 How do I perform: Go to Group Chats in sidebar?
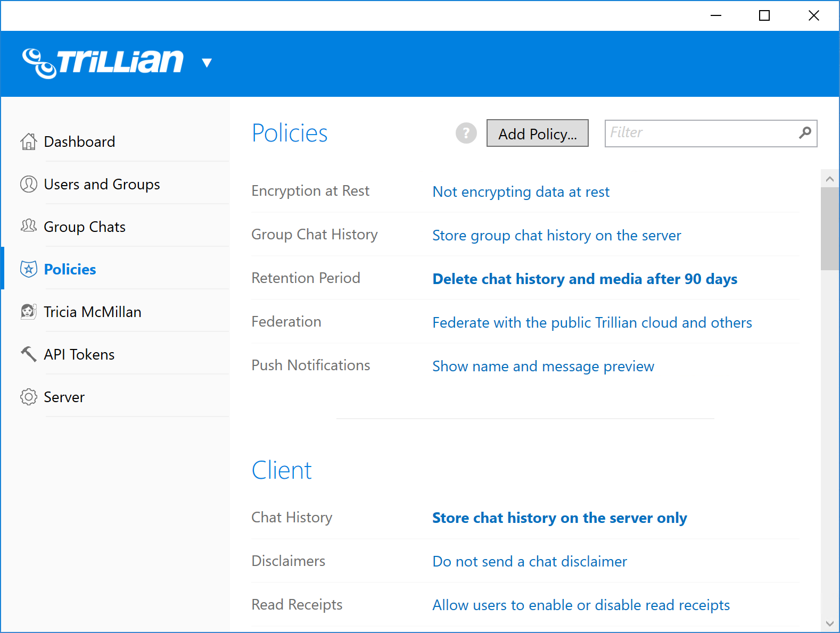(x=85, y=227)
